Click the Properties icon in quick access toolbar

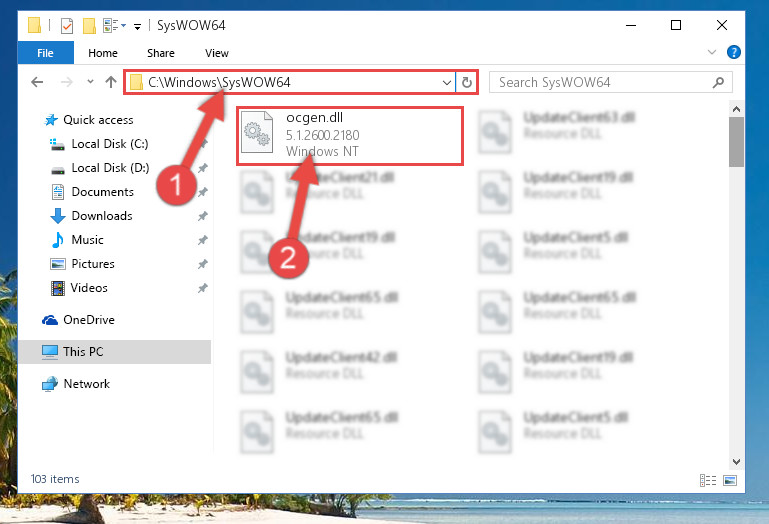(x=67, y=25)
